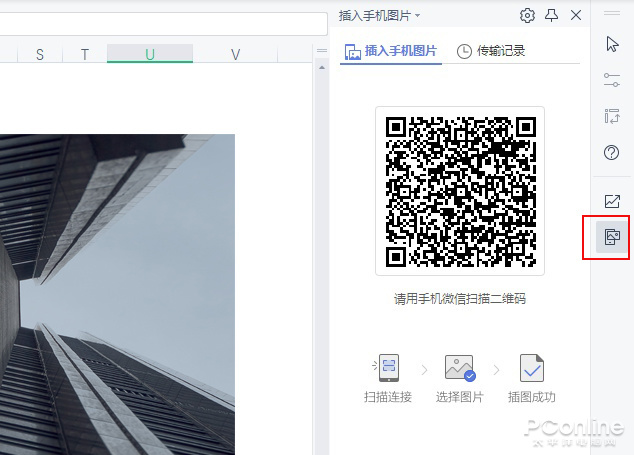Open the properties sliders icon in sidebar
634x455 pixels.
pyautogui.click(x=612, y=80)
